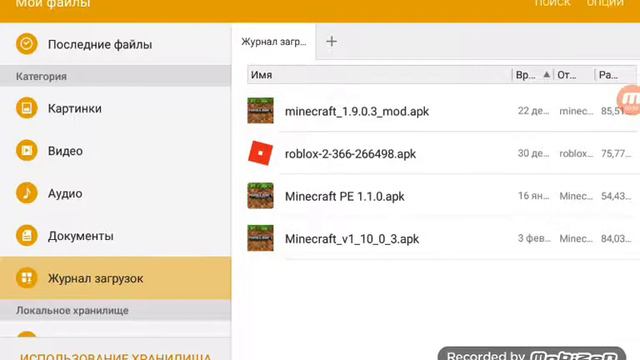Viewport: 640px width, 360px height.
Task: Click the Локальное хранилище section header
Action: point(116,310)
